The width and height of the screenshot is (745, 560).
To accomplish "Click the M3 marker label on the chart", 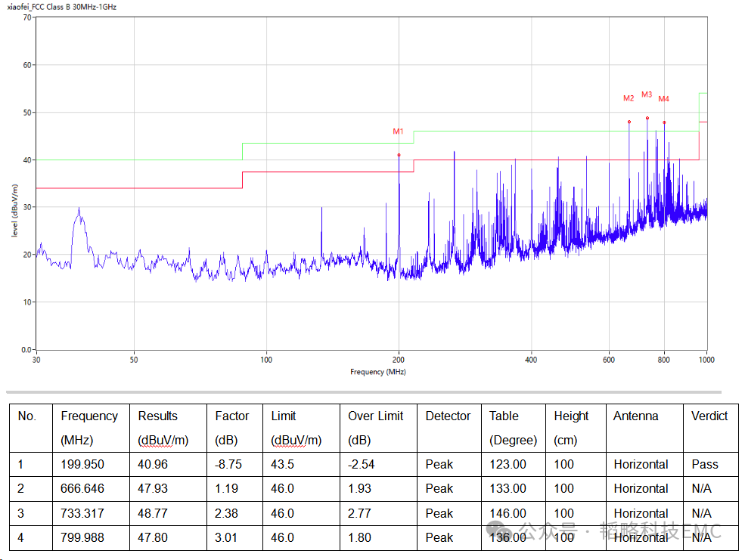I will (647, 94).
